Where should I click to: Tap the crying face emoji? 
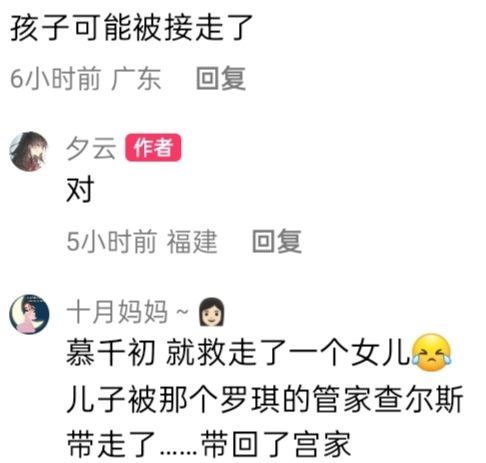pyautogui.click(x=431, y=353)
